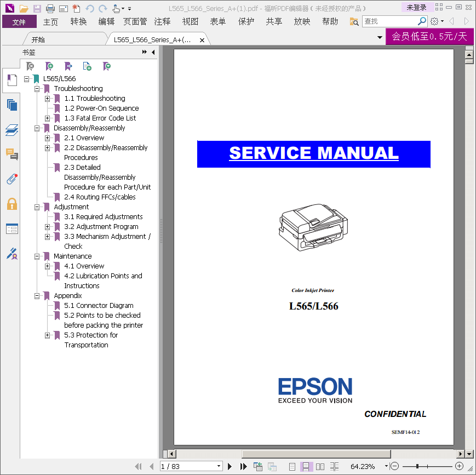476x475 pixels.
Task: Open the page thumbnails sidebar icon
Action: coord(12,105)
